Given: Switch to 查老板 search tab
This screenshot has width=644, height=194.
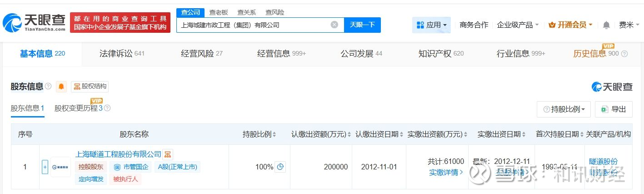Looking at the screenshot, I should [x=219, y=13].
